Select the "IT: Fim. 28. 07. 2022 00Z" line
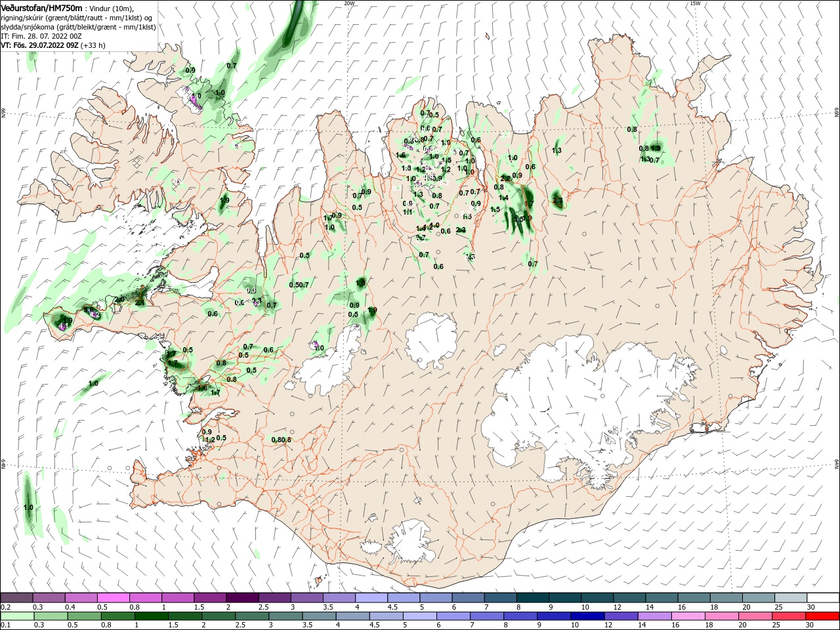This screenshot has width=840, height=630. point(41,36)
